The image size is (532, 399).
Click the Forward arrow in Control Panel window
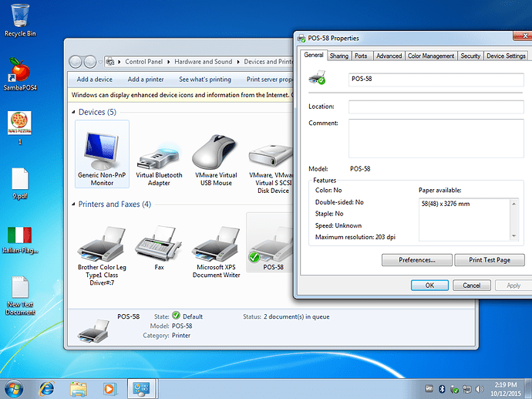pyautogui.click(x=90, y=62)
